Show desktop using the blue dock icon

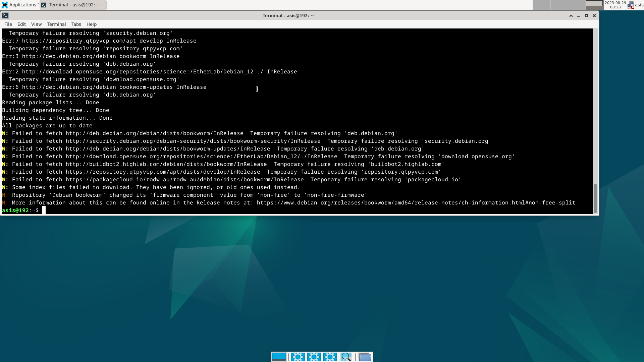coord(279,357)
